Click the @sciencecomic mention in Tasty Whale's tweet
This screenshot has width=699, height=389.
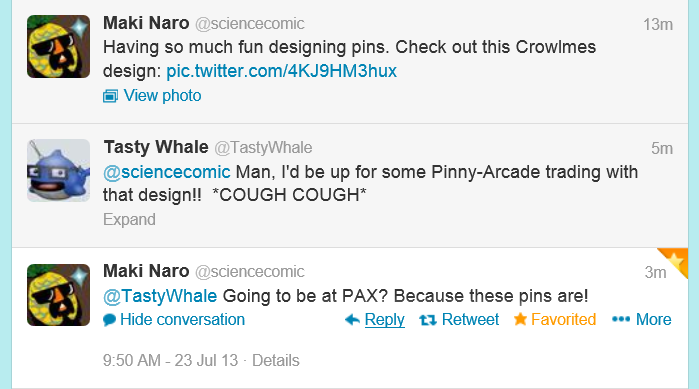click(x=167, y=172)
